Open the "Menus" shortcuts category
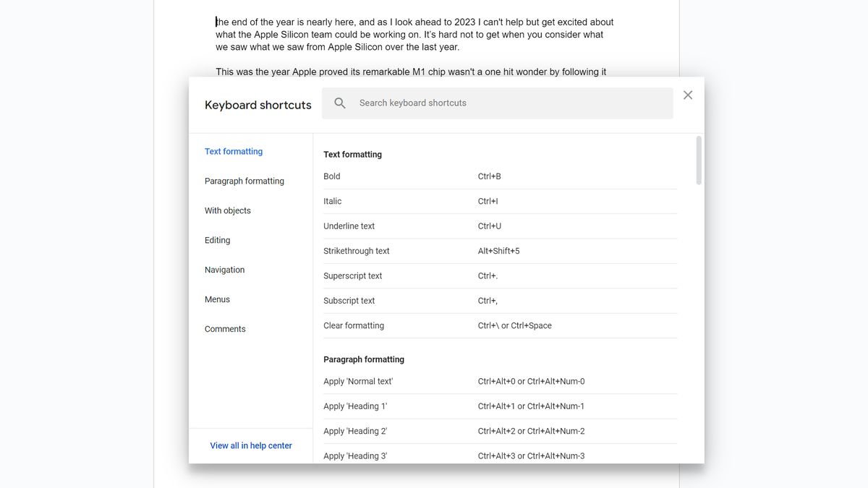 tap(216, 299)
